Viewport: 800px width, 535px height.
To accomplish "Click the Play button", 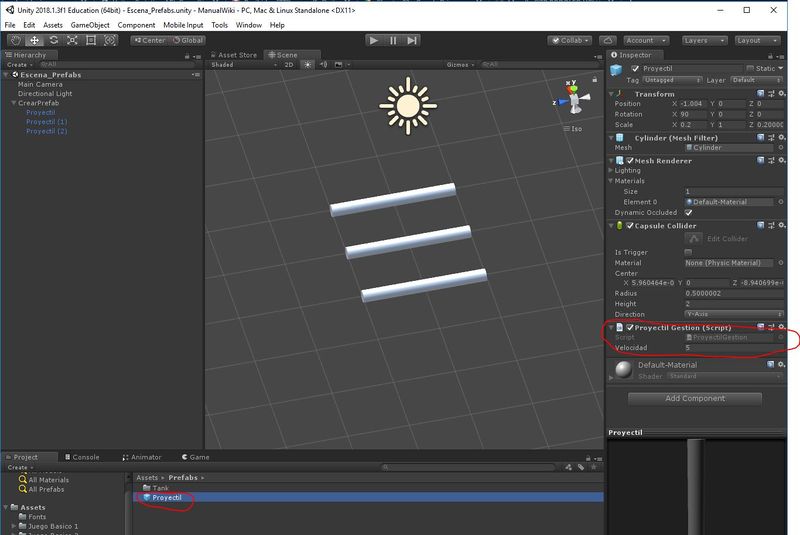I will pos(373,40).
